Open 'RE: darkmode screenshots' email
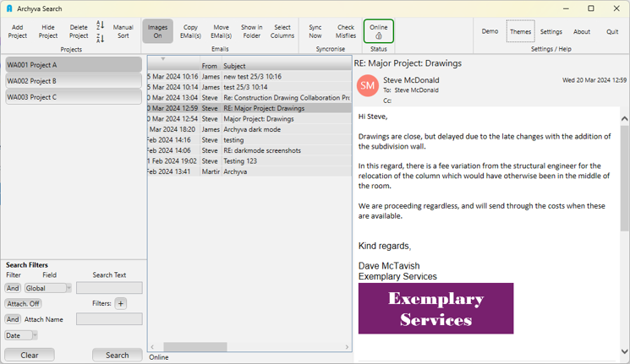Image resolution: width=630 pixels, height=364 pixels. [x=249, y=150]
